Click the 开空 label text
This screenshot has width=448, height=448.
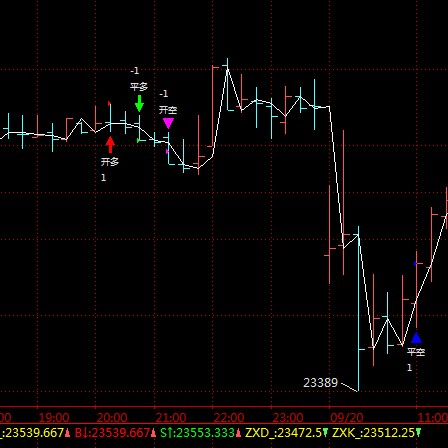click(168, 110)
